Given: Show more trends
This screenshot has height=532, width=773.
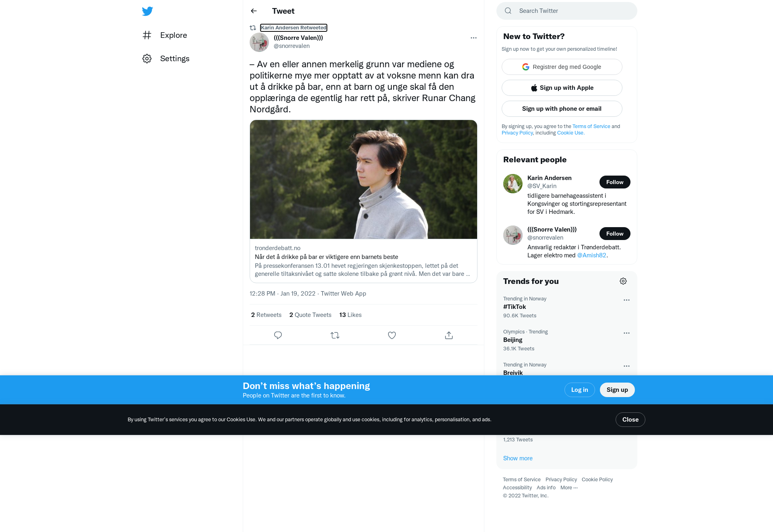Looking at the screenshot, I should pos(518,458).
